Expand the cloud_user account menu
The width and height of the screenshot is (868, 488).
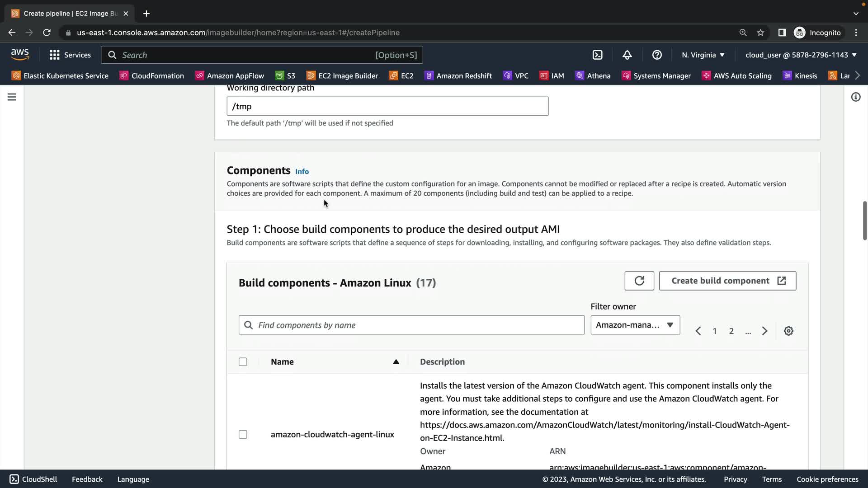coord(801,55)
